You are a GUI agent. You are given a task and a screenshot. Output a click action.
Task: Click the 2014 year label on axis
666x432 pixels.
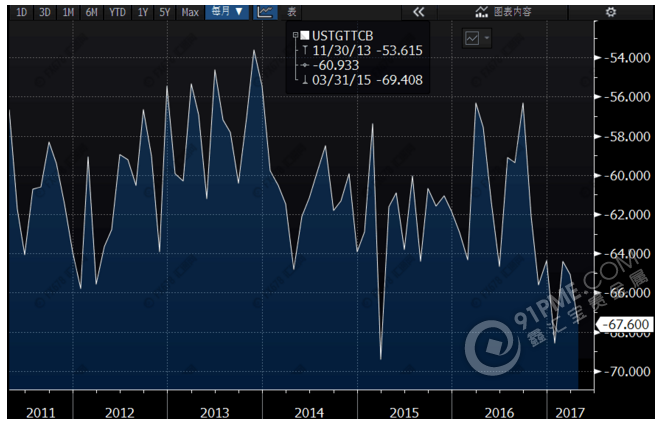pyautogui.click(x=309, y=412)
